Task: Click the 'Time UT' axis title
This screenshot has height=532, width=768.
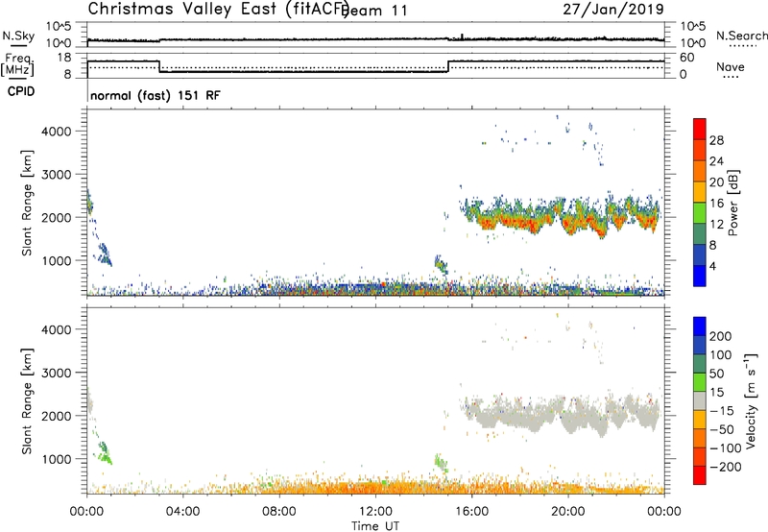Action: [x=375, y=526]
